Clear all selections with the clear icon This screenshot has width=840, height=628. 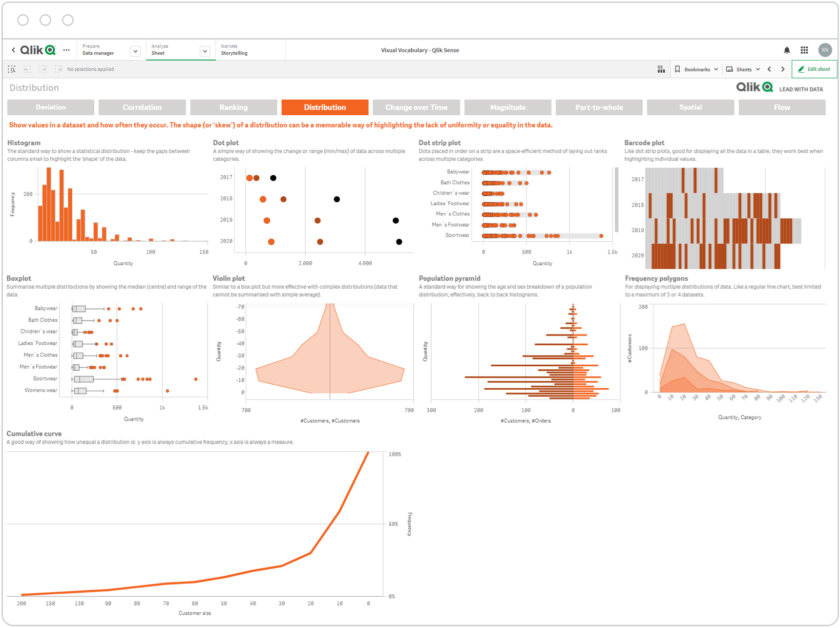(x=58, y=69)
